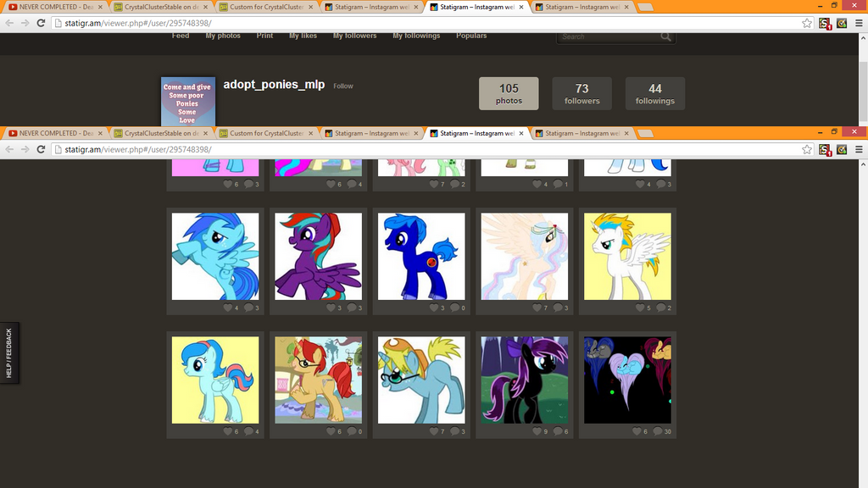This screenshot has width=868, height=488.
Task: Open the dark blue earth pony thumbnail
Action: 421,256
